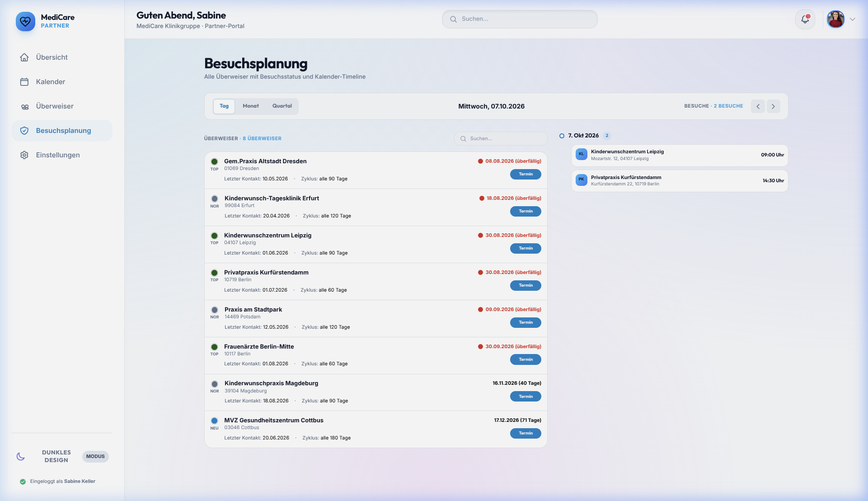The image size is (868, 501).
Task: Click Termin for Frauenärzte Berlin-Mitte
Action: coord(525,359)
